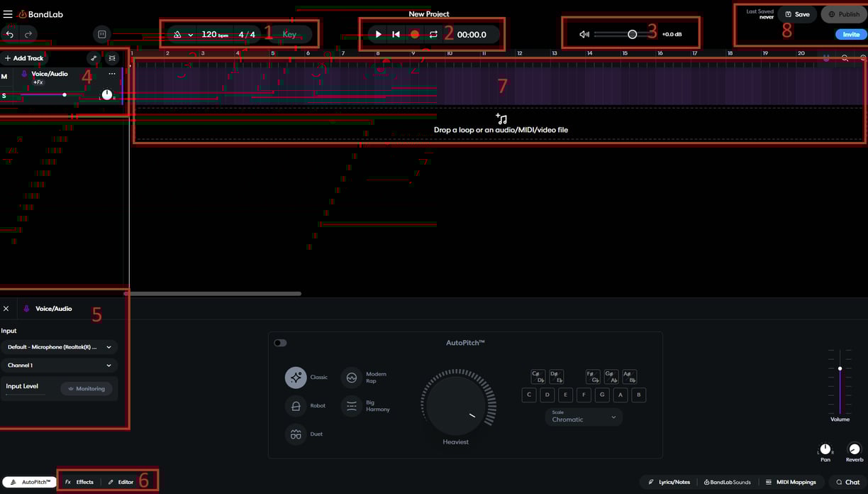Viewport: 868px width, 494px height.
Task: Select the Classic AutoPitch preset
Action: point(296,378)
